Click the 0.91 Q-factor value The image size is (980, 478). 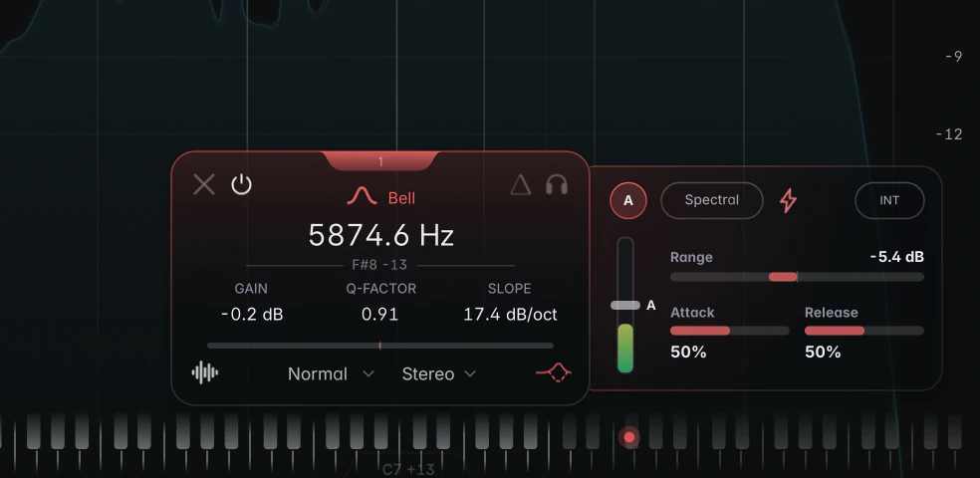click(x=380, y=315)
